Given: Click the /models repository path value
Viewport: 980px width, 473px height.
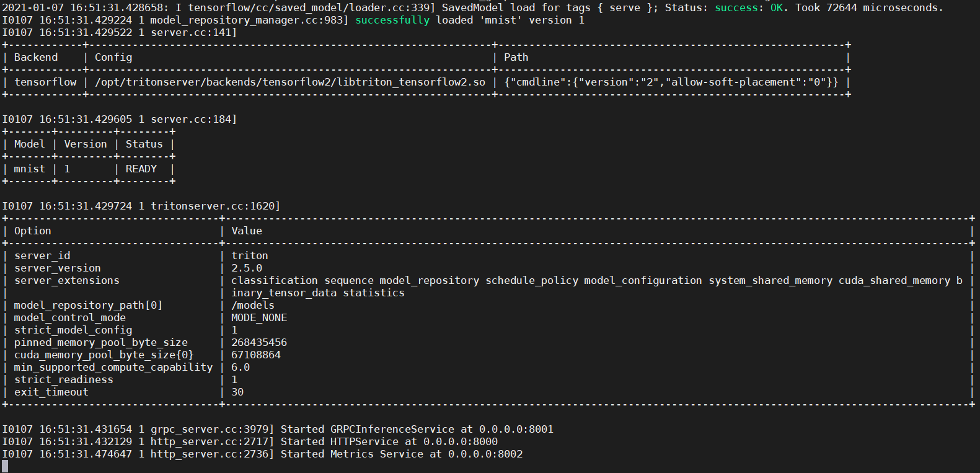Looking at the screenshot, I should click(252, 305).
